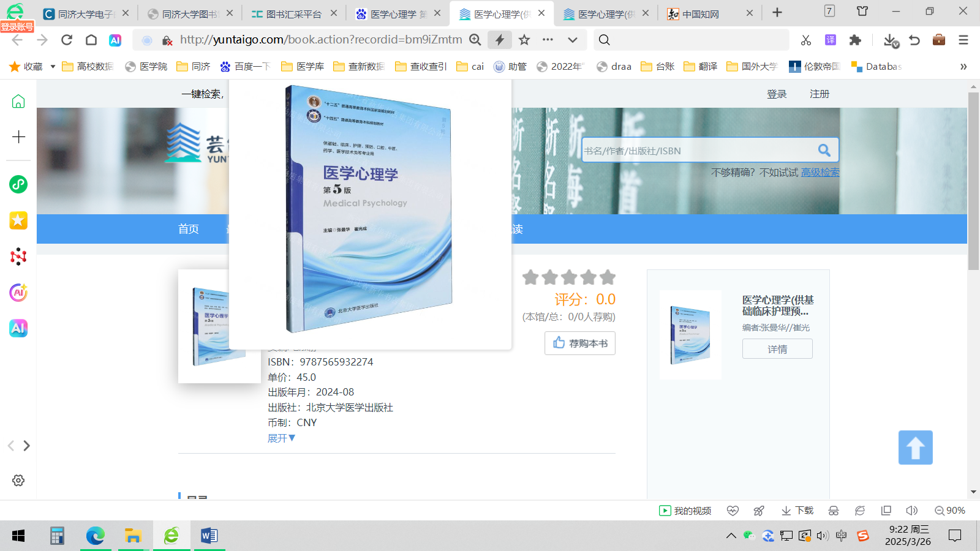Open the extensions puzzle icon
This screenshot has height=551, width=980.
coord(855,40)
